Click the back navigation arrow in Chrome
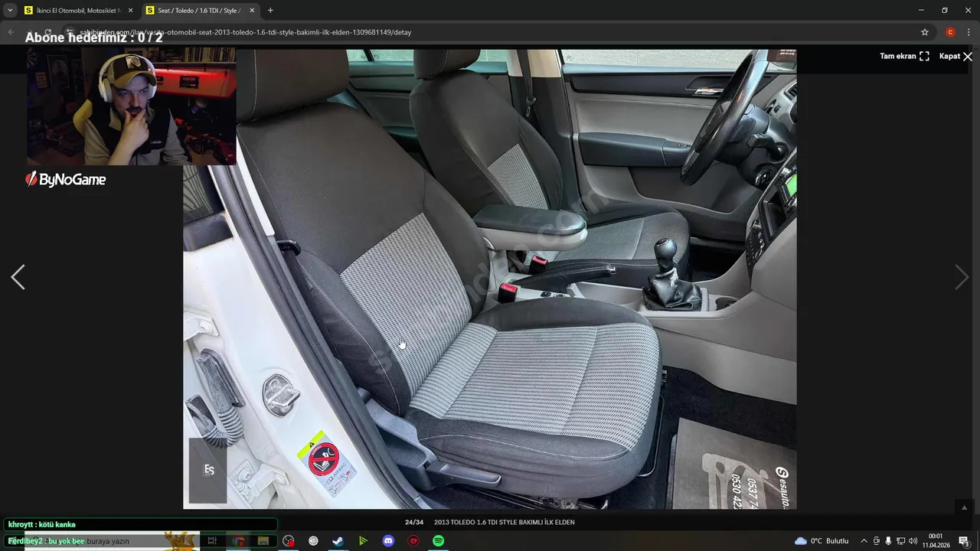Viewport: 980px width, 551px height. tap(11, 32)
